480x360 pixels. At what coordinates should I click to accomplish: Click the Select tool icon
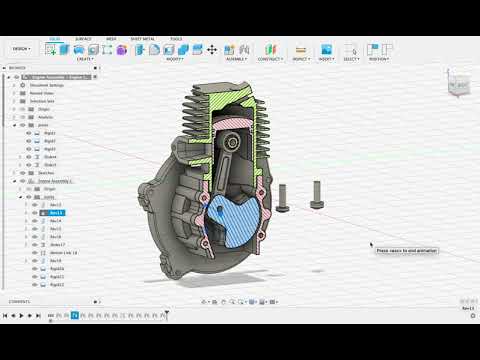(x=351, y=50)
